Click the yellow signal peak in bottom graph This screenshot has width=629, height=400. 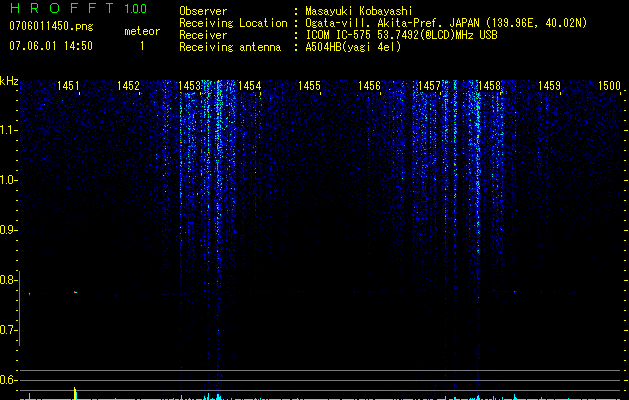[75, 393]
